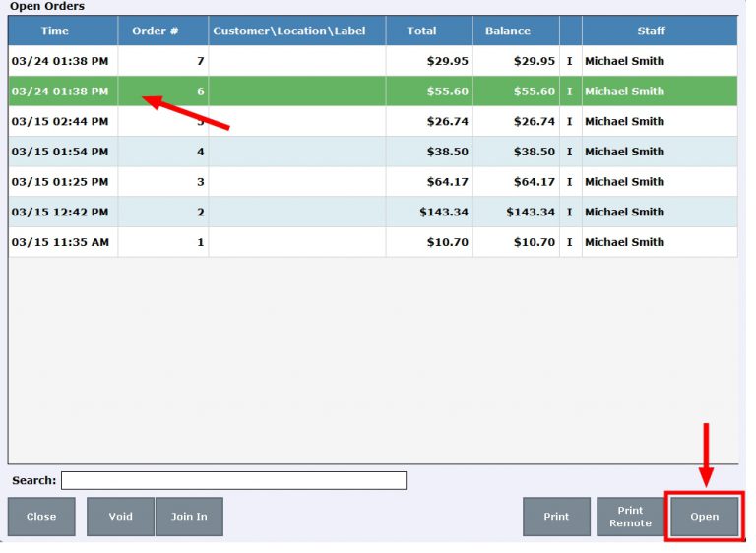756x553 pixels.
Task: Click the $55.60 total cell
Action: tap(429, 92)
